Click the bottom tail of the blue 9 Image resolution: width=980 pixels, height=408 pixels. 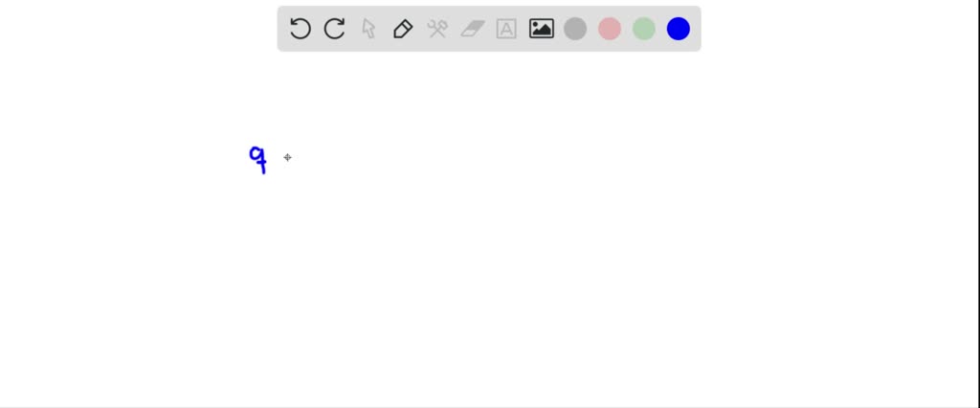tap(264, 169)
